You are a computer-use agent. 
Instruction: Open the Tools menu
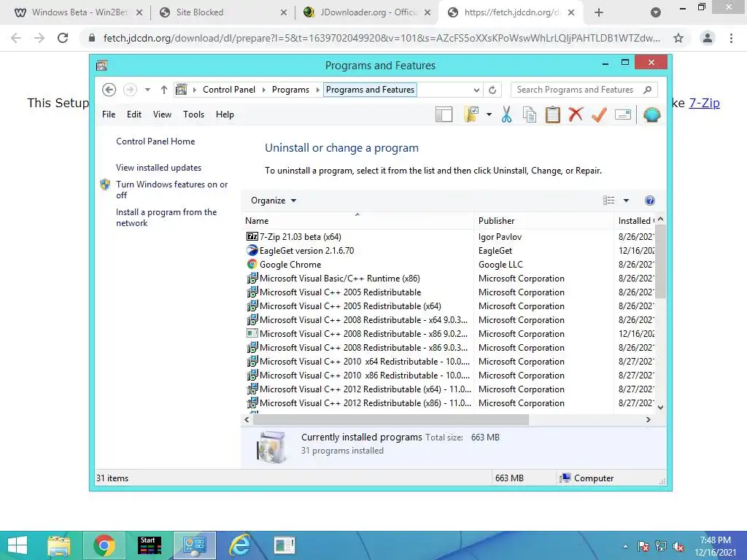tap(193, 114)
